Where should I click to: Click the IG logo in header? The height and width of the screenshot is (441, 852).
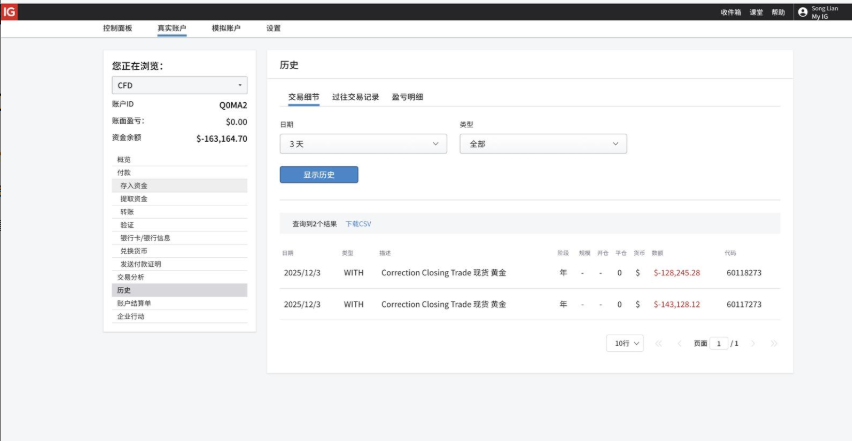pos(9,11)
